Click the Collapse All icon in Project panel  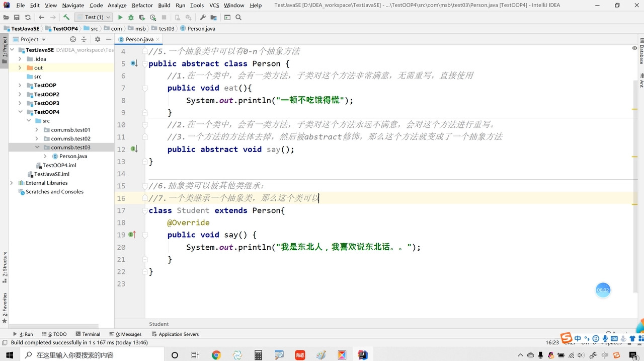[x=84, y=39]
